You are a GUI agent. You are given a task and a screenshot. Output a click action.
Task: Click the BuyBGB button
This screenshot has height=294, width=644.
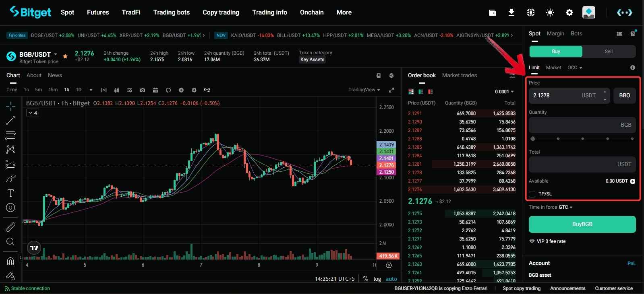(582, 224)
